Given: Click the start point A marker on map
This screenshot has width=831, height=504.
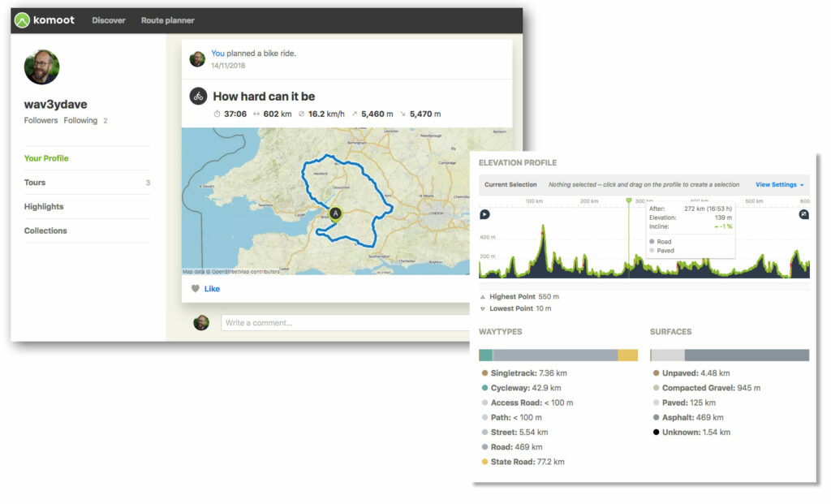Looking at the screenshot, I should coord(335,213).
